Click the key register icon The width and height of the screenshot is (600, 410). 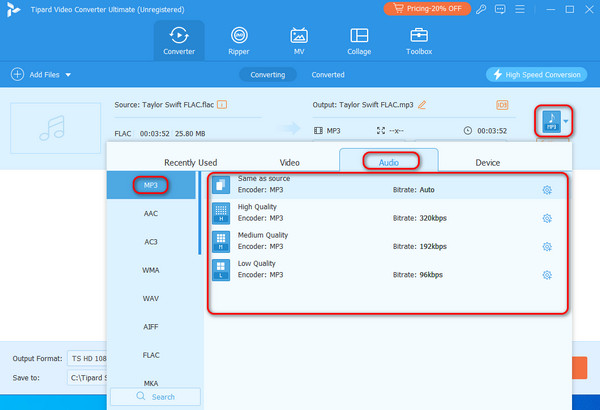(481, 9)
